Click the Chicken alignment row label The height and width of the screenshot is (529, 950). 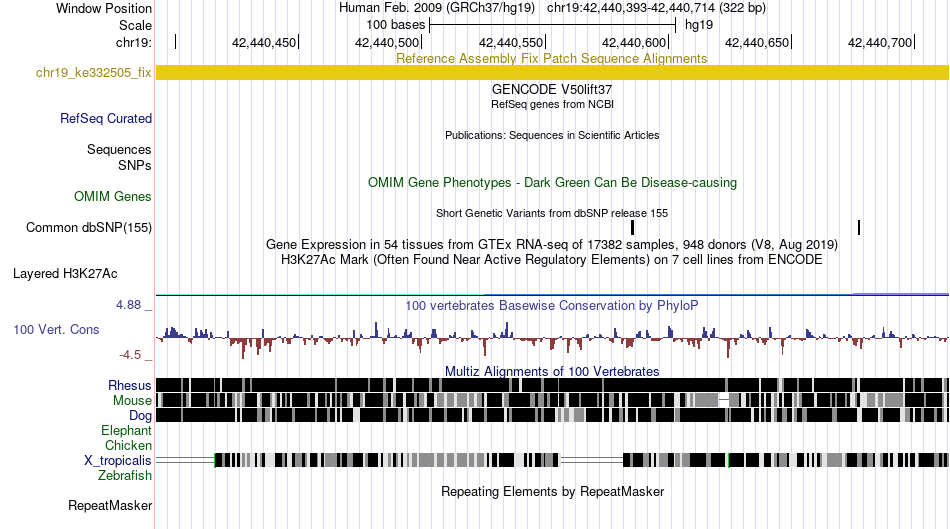pyautogui.click(x=128, y=445)
